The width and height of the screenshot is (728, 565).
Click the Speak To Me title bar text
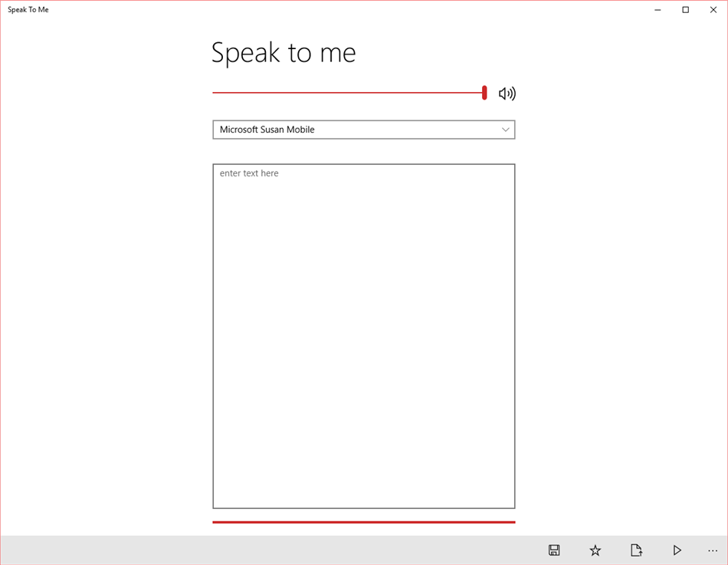point(28,9)
